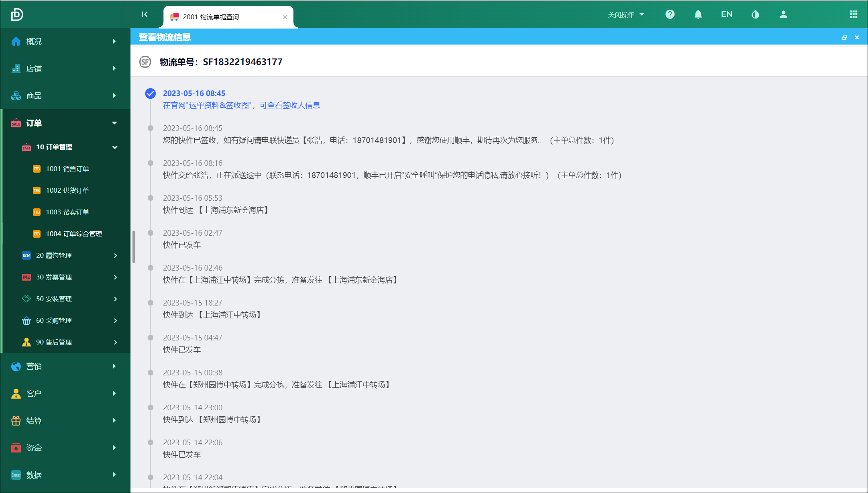
Task: Click the person icon for 90 售后管理
Action: tap(26, 342)
